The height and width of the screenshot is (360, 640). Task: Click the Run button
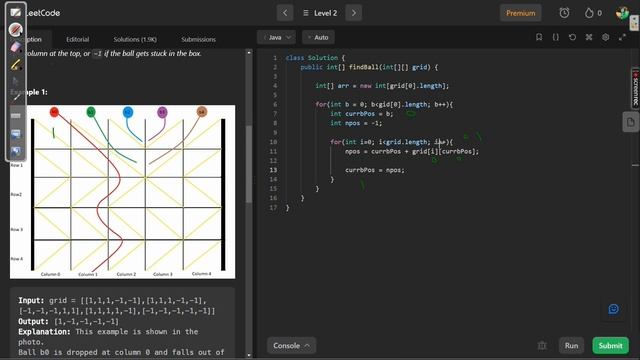click(571, 346)
